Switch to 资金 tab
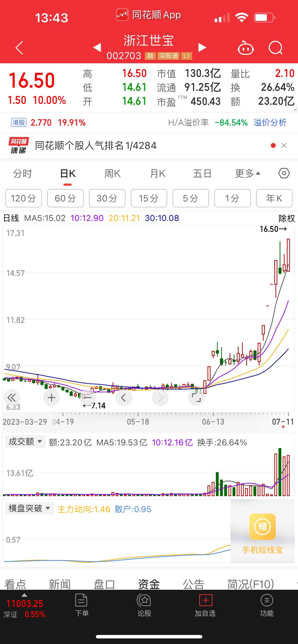298x644 pixels. tap(149, 584)
